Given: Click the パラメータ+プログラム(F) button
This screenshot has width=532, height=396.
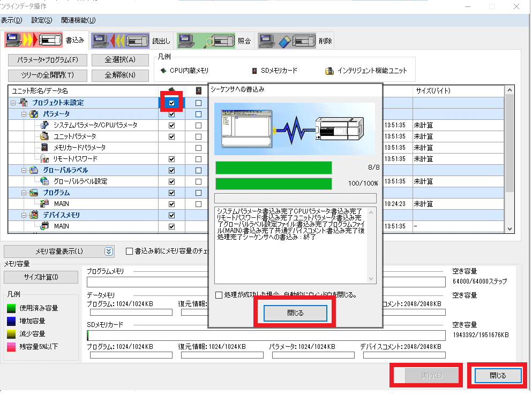Looking at the screenshot, I should 48,60.
